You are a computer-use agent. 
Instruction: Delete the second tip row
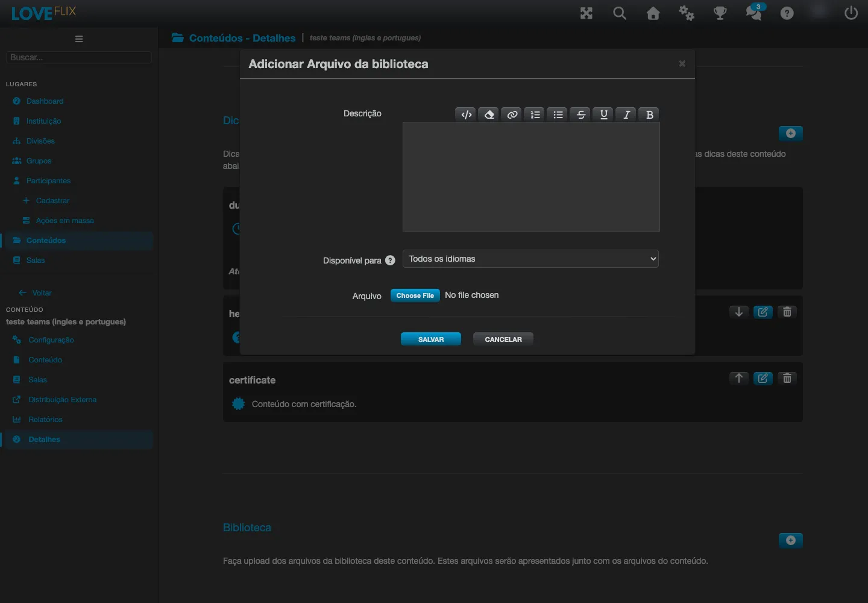787,312
